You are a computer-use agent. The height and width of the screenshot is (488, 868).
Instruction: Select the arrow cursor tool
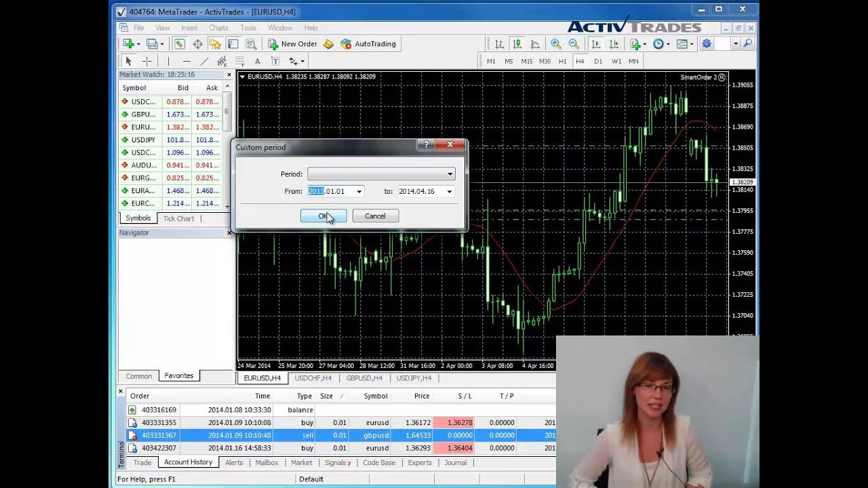(x=128, y=61)
